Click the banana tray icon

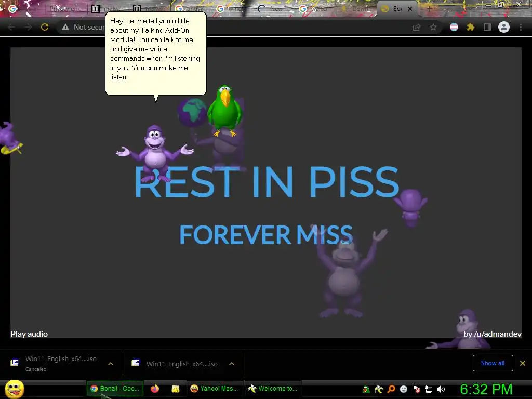coord(379,389)
